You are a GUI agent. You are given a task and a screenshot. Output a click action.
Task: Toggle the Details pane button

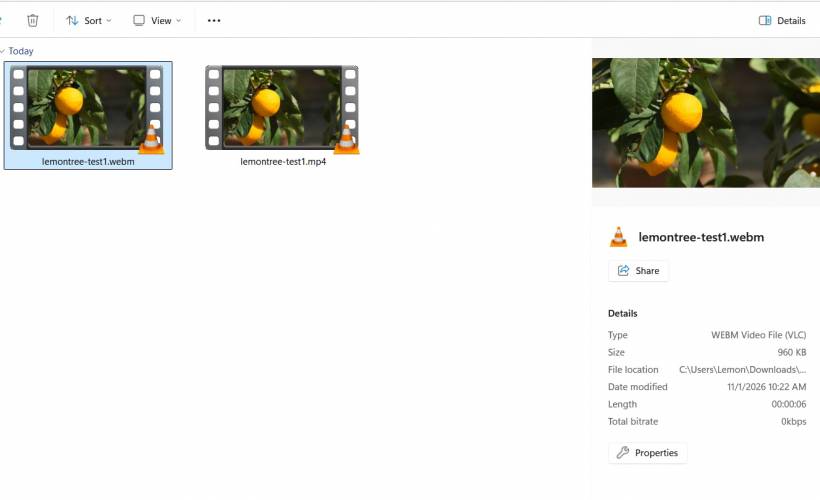click(x=782, y=20)
